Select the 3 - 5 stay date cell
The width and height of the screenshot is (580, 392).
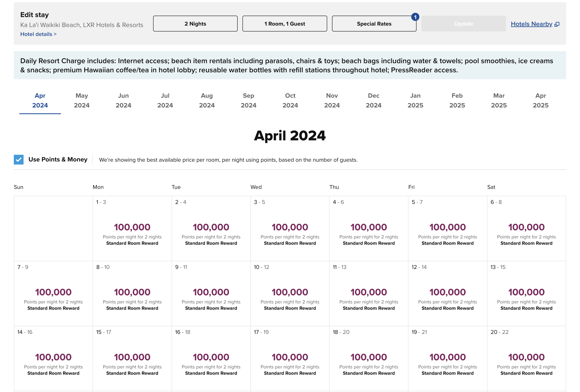290,228
